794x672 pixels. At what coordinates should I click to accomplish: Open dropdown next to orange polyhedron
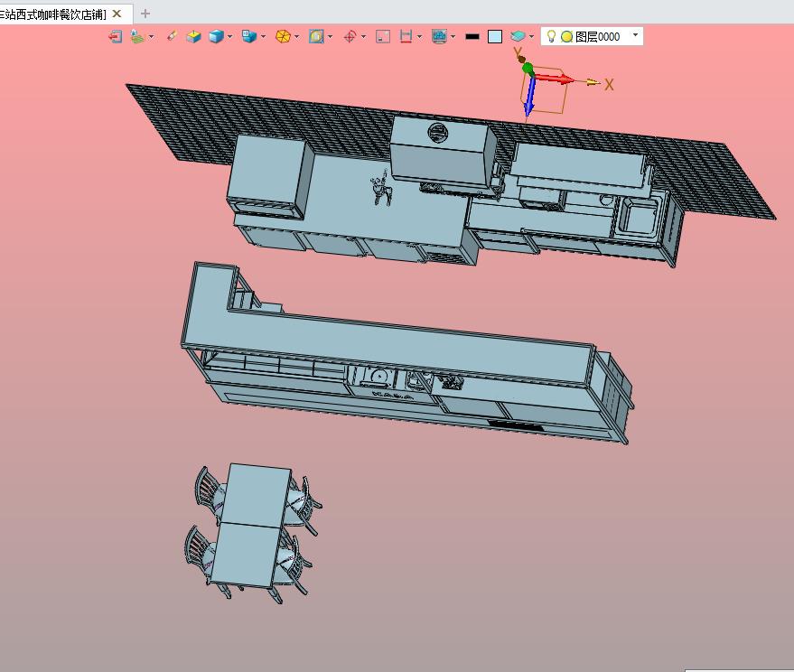(297, 36)
